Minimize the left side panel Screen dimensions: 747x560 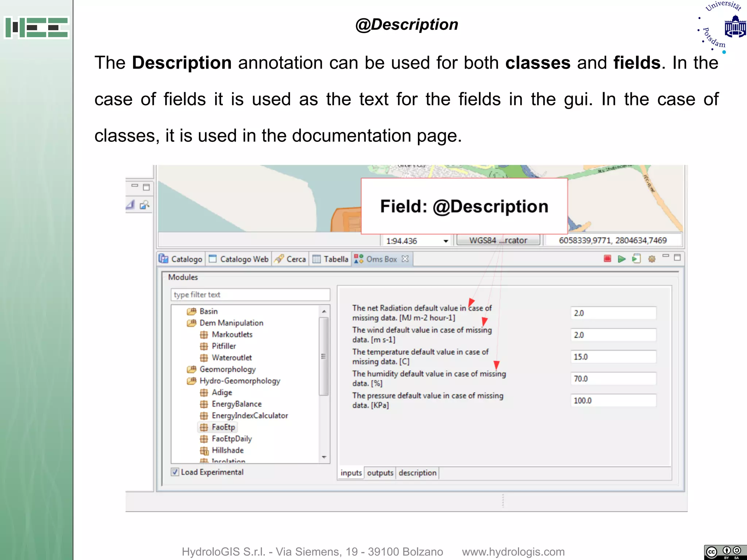(x=135, y=186)
